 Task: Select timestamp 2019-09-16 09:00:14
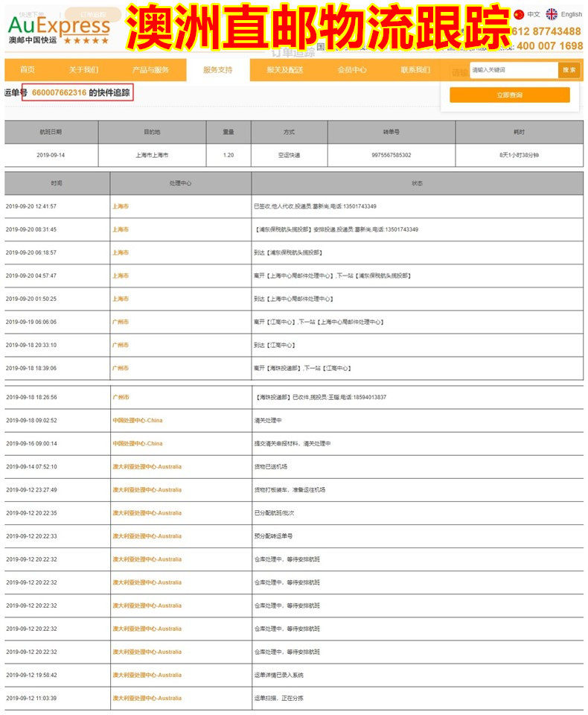point(31,444)
